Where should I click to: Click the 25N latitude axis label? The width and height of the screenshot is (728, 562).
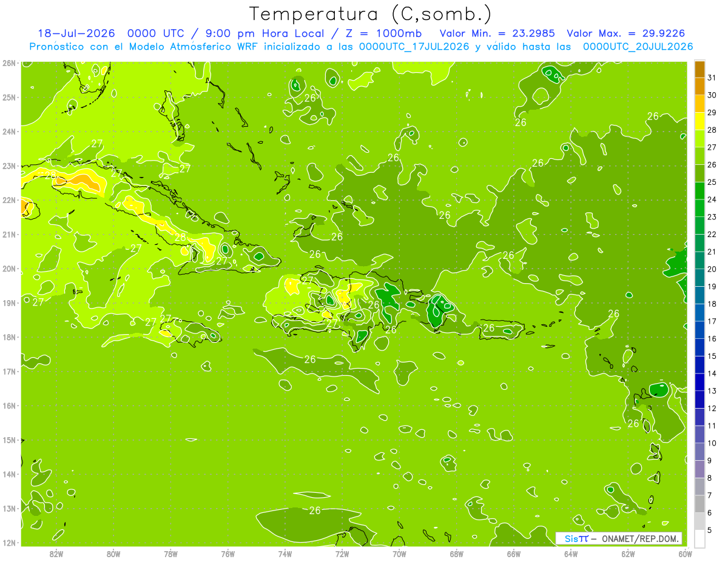(8, 97)
